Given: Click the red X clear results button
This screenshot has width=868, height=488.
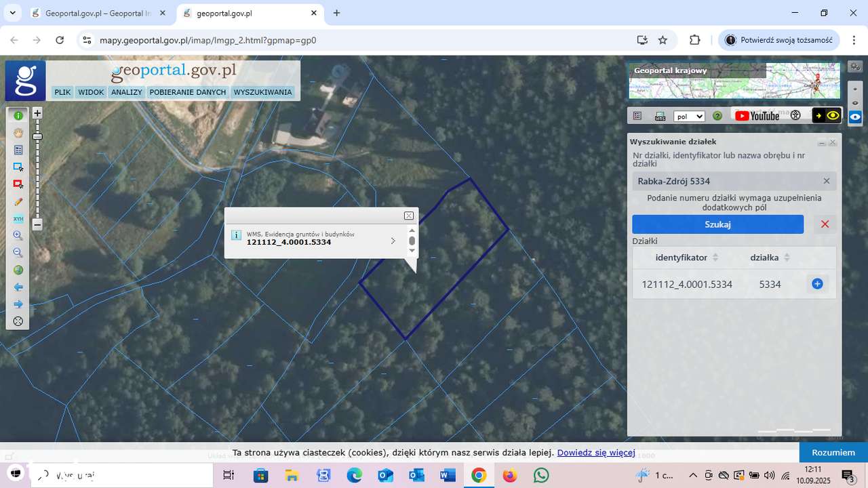Looking at the screenshot, I should 825,224.
